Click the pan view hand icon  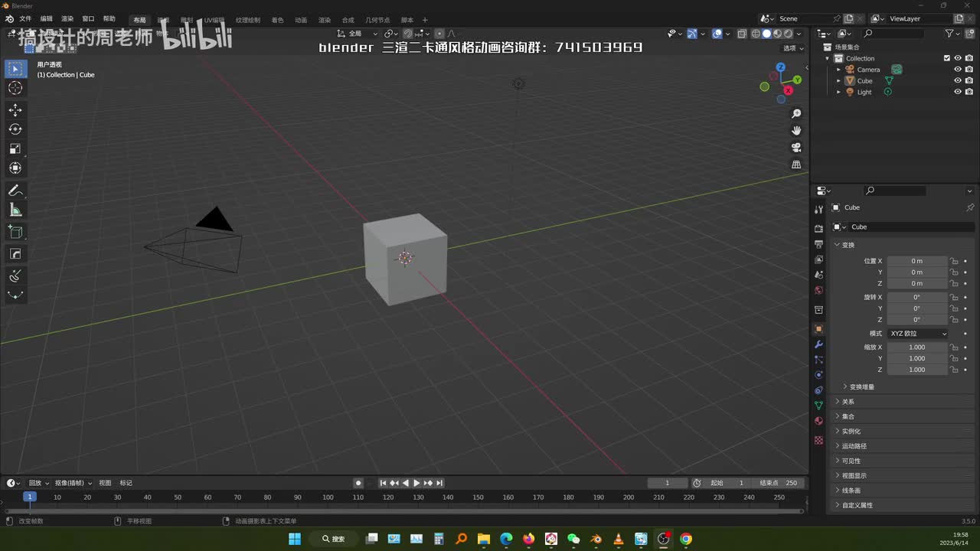tap(796, 131)
